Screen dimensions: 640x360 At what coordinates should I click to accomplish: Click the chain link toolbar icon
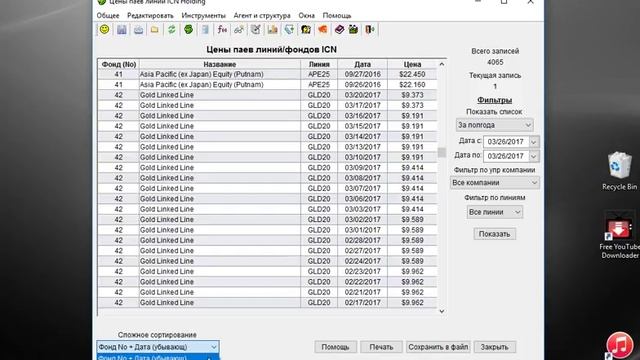[239, 29]
